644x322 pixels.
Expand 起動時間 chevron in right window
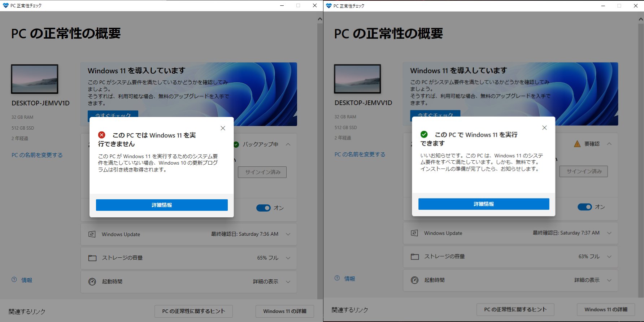(609, 280)
